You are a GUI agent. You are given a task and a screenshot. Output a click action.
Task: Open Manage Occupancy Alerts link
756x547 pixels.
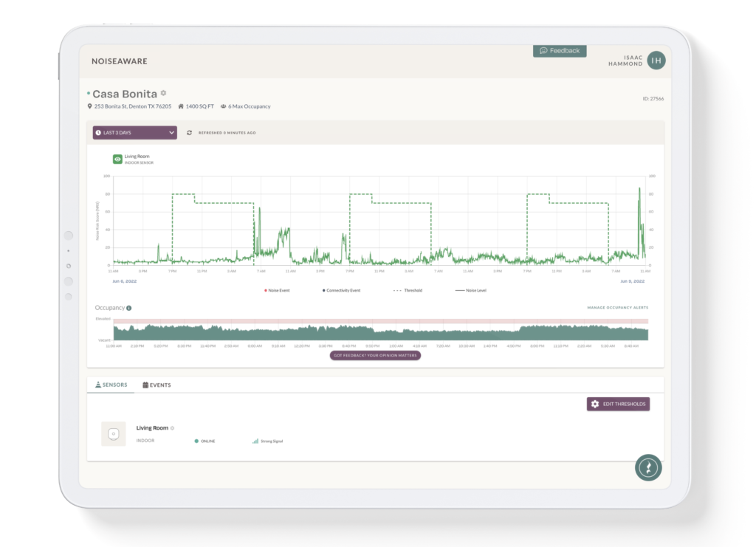coord(618,308)
